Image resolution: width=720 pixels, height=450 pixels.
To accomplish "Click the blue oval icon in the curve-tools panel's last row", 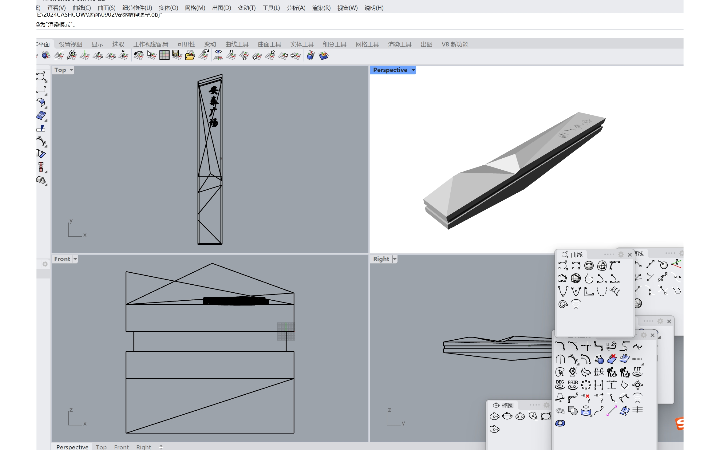I will pyautogui.click(x=560, y=423).
